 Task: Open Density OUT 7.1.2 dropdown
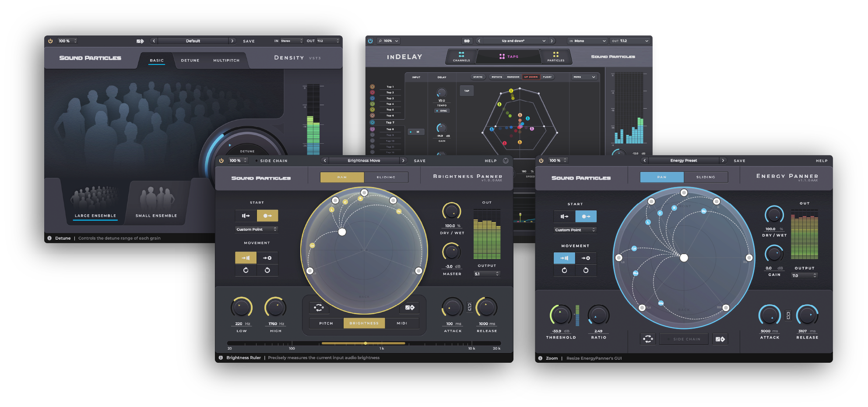[328, 41]
